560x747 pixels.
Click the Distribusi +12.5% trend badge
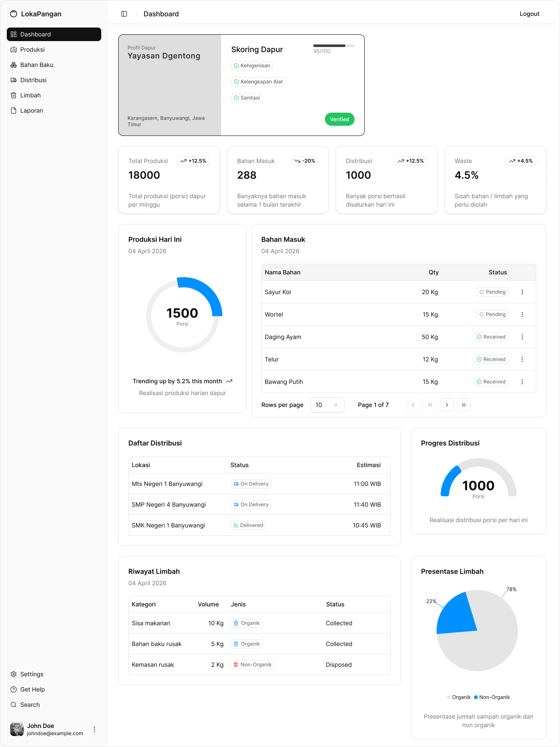411,161
